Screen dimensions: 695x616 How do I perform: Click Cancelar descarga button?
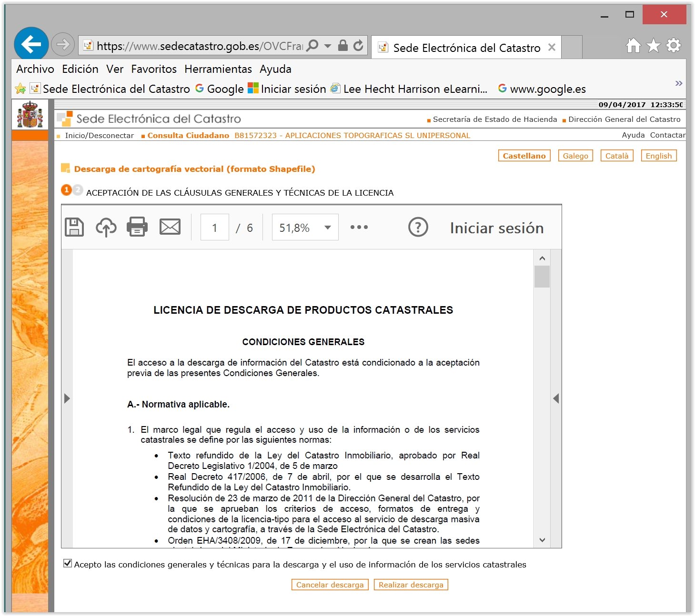[330, 585]
